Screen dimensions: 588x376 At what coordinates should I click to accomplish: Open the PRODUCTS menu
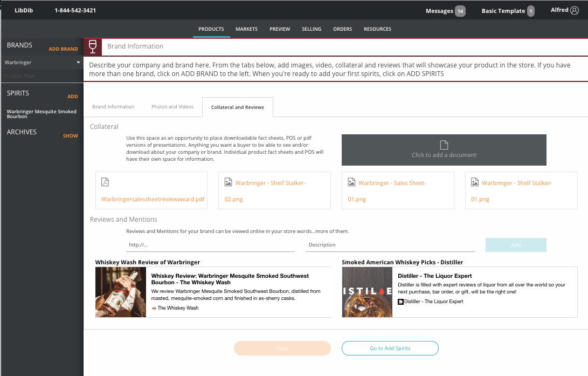coord(211,29)
